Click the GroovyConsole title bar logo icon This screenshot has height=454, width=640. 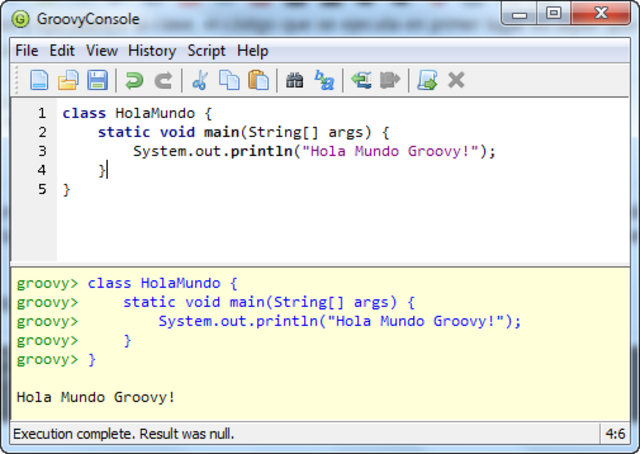tap(20, 19)
